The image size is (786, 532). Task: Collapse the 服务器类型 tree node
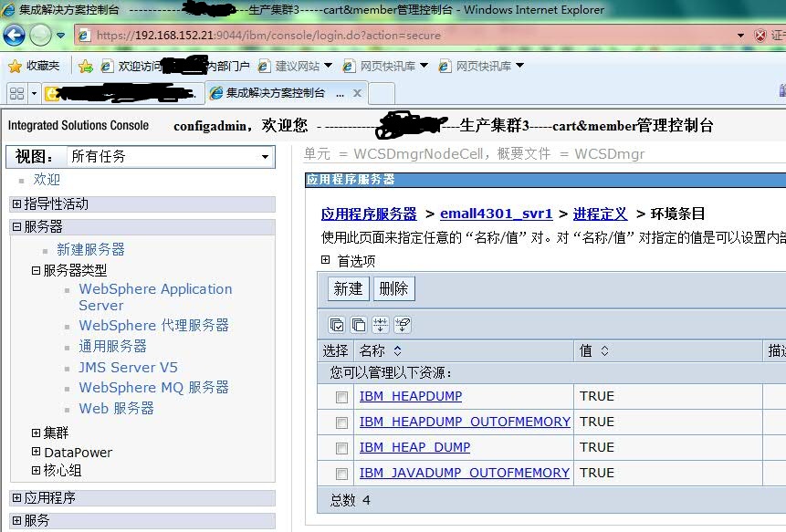coord(37,270)
